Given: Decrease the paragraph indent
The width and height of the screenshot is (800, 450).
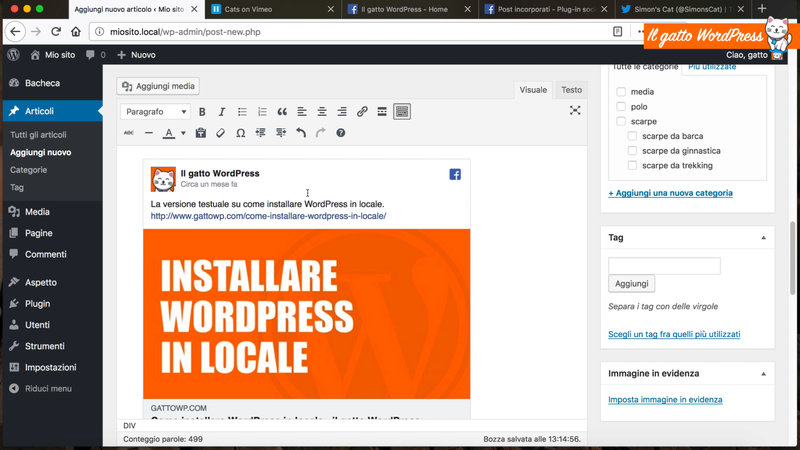Looking at the screenshot, I should (x=261, y=133).
